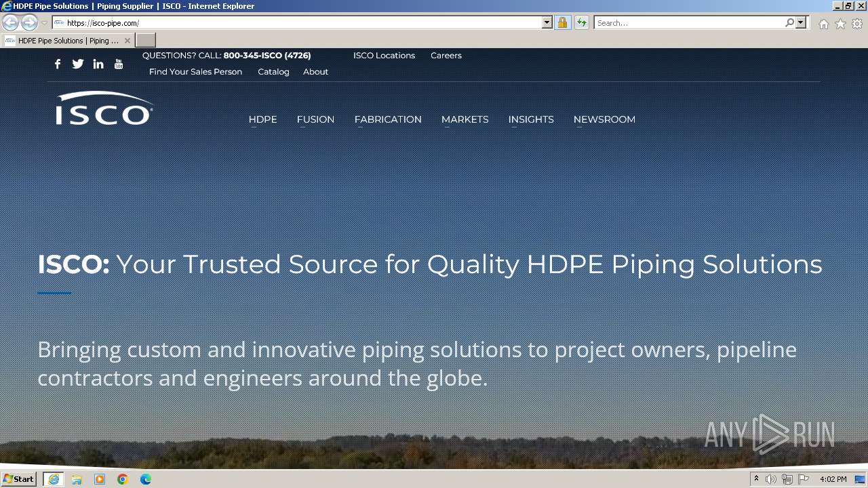Image resolution: width=868 pixels, height=488 pixels.
Task: Open the MARKETS menu
Action: click(x=465, y=119)
